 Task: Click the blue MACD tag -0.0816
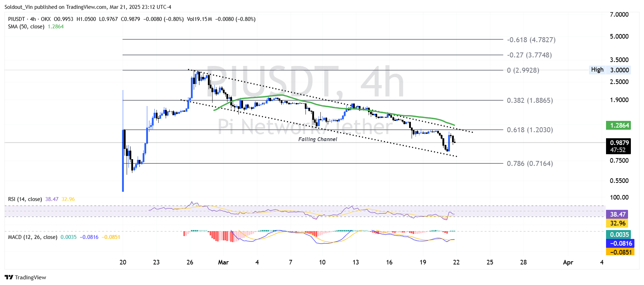click(x=621, y=244)
